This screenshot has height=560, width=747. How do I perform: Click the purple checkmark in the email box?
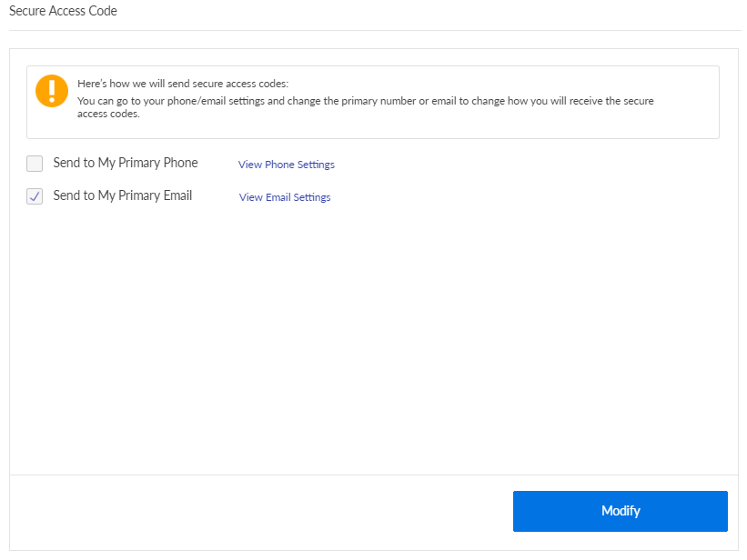(35, 195)
